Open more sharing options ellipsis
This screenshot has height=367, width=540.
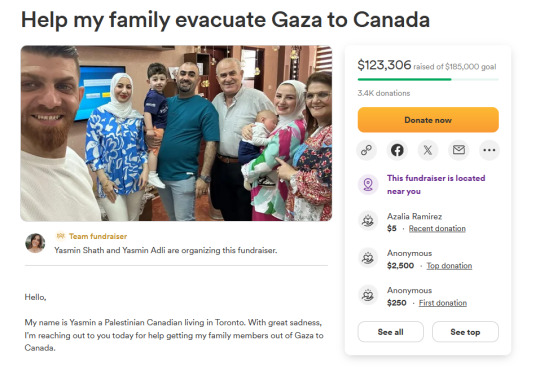point(489,150)
